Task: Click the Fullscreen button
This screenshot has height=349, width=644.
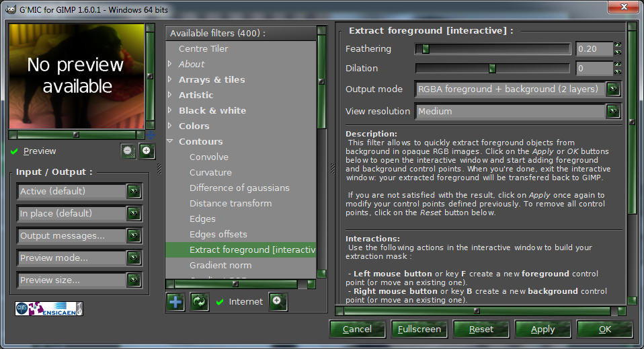Action: tap(419, 329)
